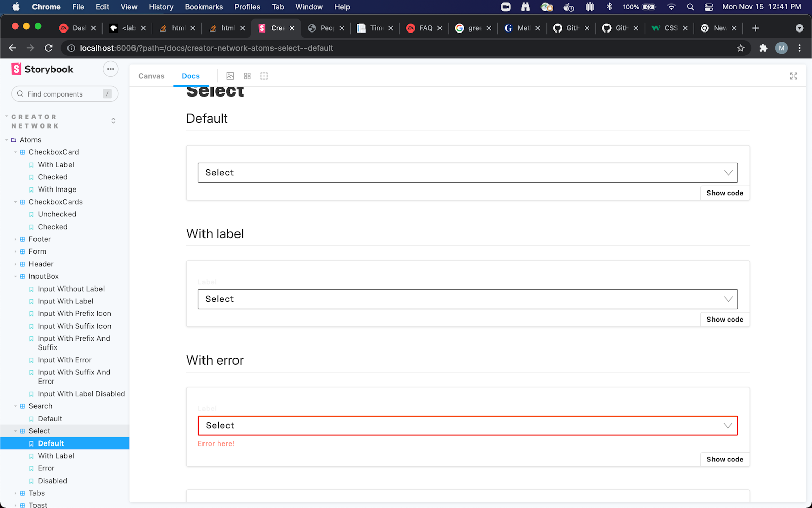812x508 pixels.
Task: Open Input Without Label story
Action: (71, 289)
